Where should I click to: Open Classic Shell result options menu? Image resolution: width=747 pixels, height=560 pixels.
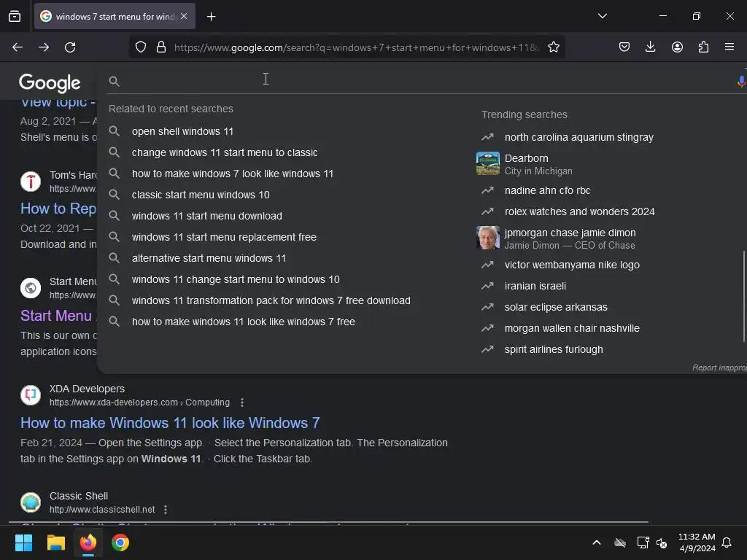point(166,510)
